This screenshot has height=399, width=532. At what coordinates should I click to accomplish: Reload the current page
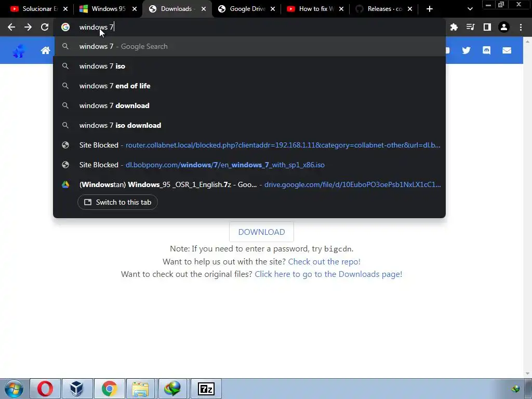[45, 27]
